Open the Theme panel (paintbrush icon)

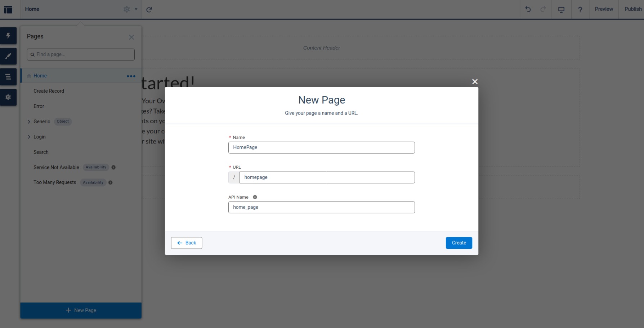[8, 56]
